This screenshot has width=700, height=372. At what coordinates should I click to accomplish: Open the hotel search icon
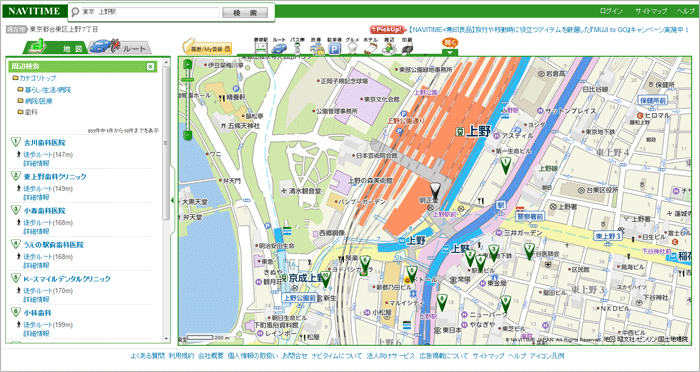tap(370, 46)
